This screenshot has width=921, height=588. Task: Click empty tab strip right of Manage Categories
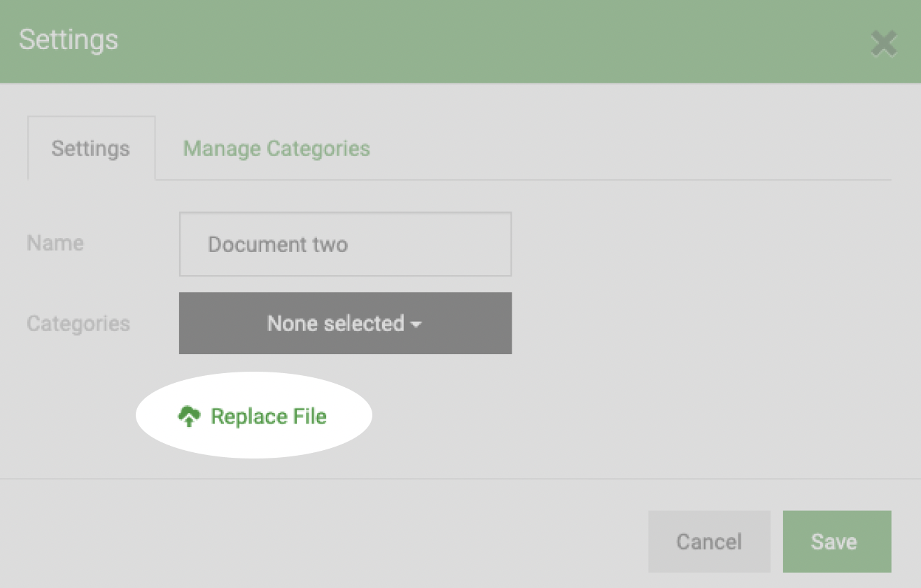click(630, 148)
